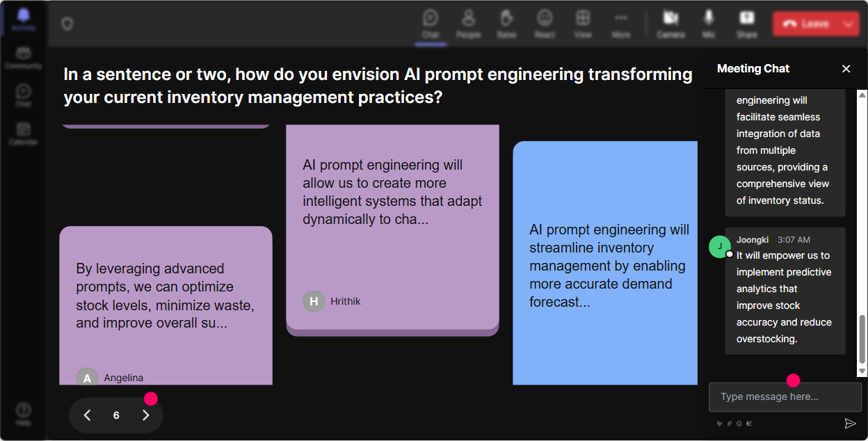This screenshot has height=441, width=868.
Task: Expand the Leave button dropdown arrow
Action: pyautogui.click(x=849, y=24)
